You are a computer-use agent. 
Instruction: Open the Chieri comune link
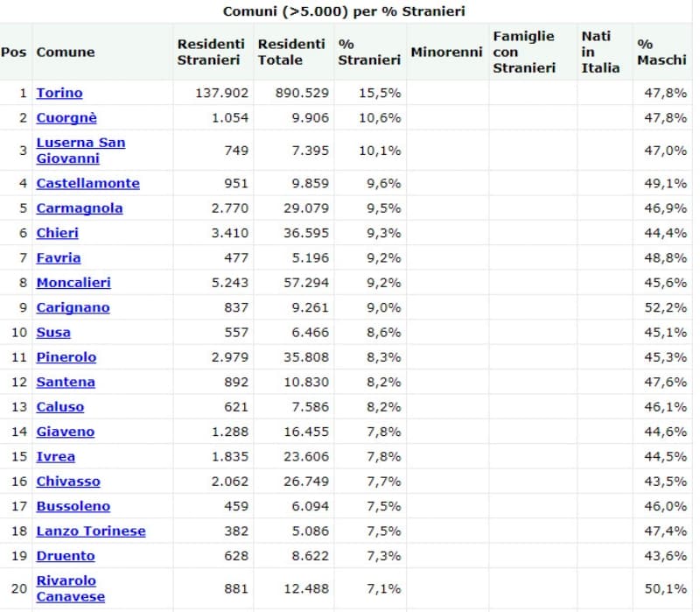57,233
